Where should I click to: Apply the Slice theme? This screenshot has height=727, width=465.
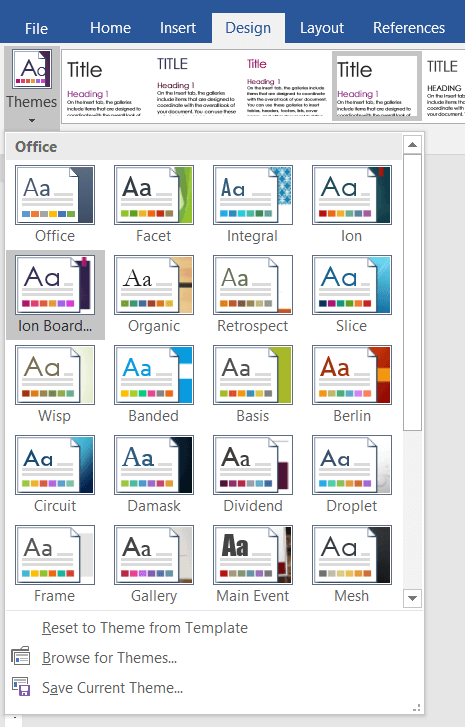click(352, 285)
